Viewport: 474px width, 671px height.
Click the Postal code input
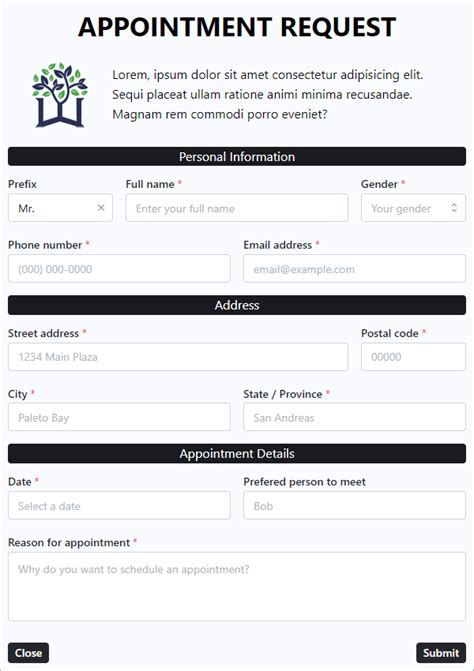click(413, 357)
